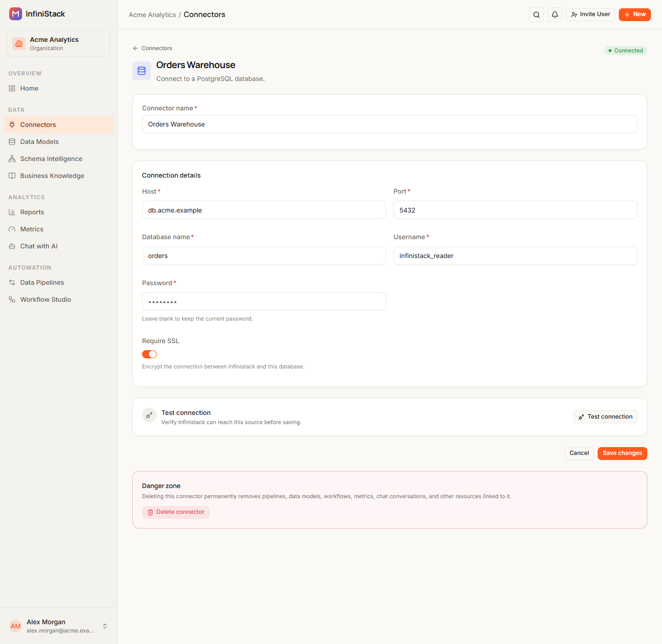The image size is (662, 644).
Task: Open Connectors in the sidebar
Action: [58, 125]
